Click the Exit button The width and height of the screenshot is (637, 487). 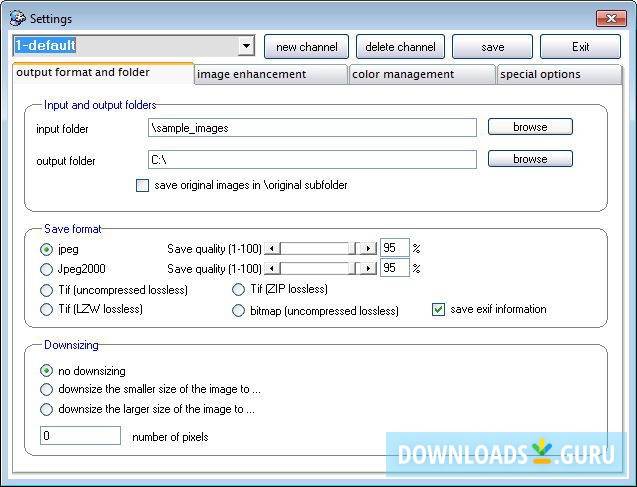point(580,47)
